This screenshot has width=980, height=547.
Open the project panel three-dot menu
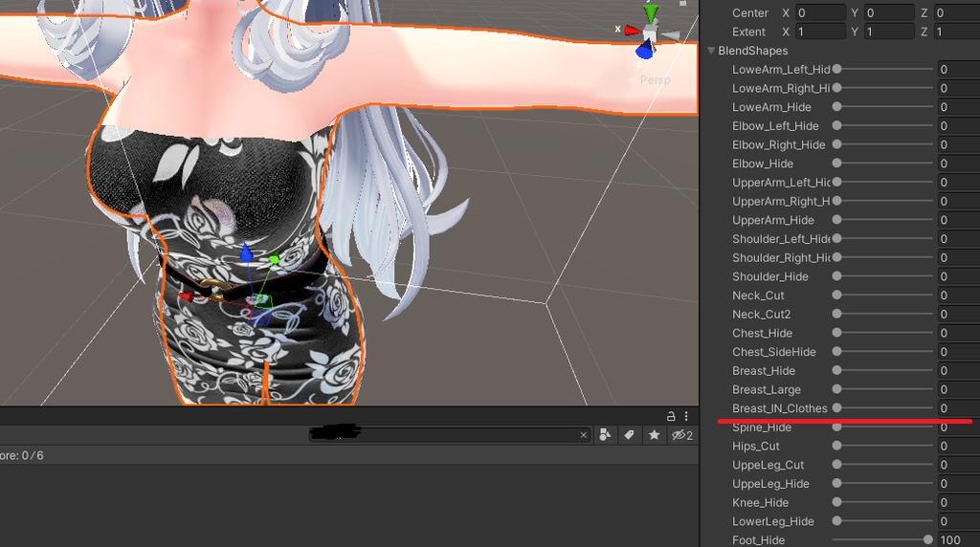686,416
